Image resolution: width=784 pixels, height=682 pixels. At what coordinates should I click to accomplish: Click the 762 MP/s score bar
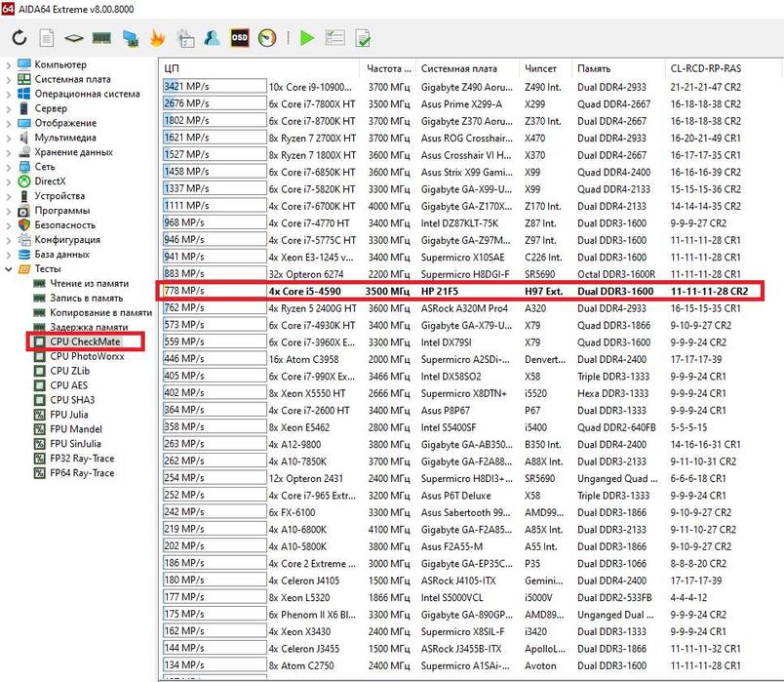215,307
